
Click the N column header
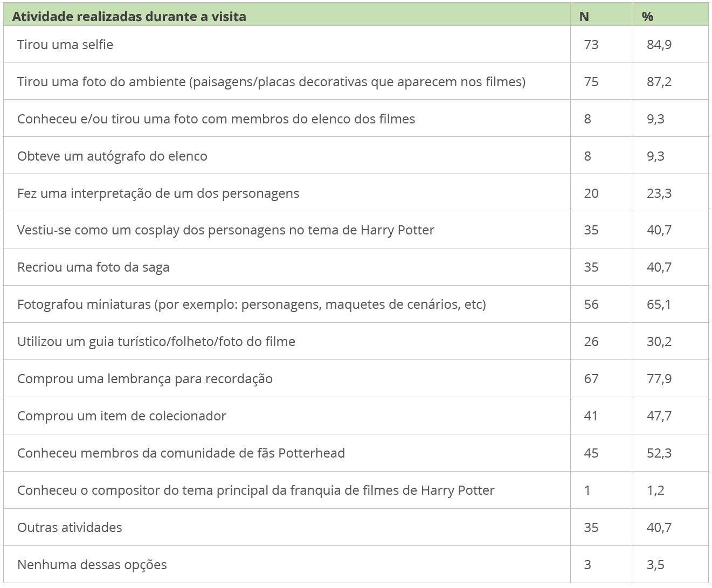[584, 17]
